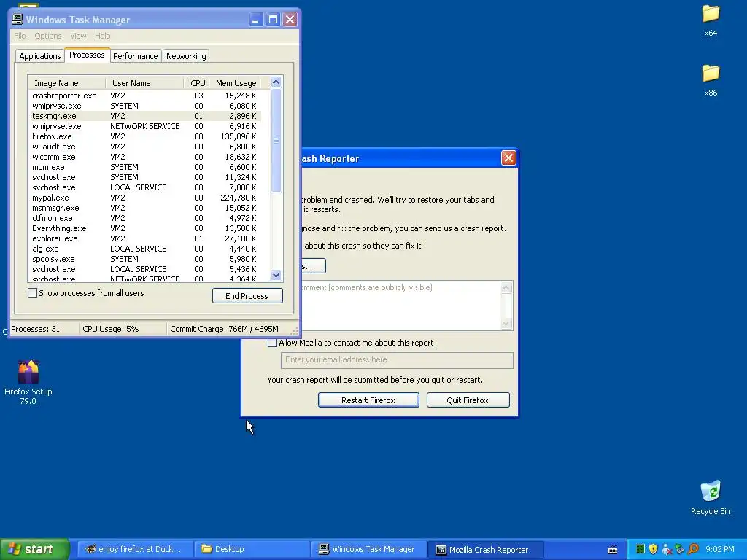Switch to the Networking tab

[x=186, y=56]
